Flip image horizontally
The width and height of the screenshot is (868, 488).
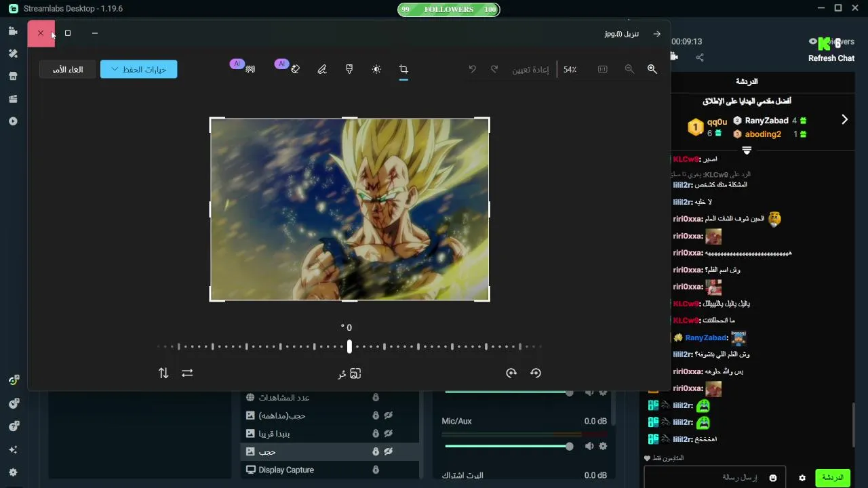(x=187, y=373)
